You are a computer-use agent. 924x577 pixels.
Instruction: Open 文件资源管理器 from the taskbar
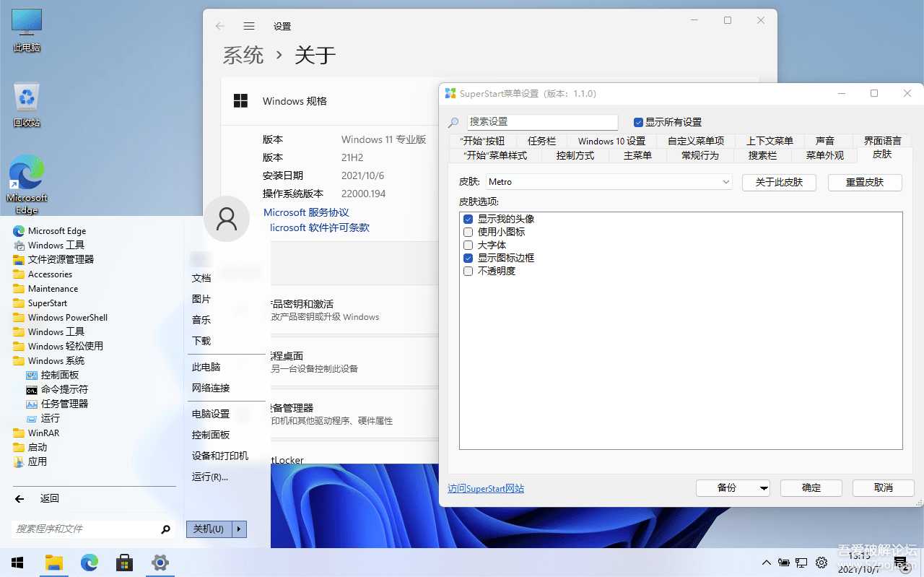click(54, 563)
